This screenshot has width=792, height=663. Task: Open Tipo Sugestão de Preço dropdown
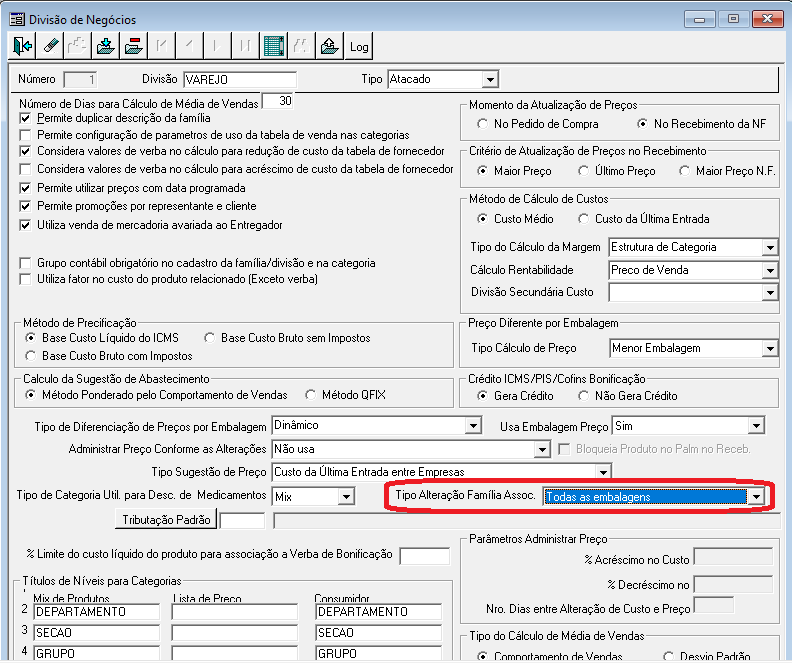pyautogui.click(x=603, y=472)
